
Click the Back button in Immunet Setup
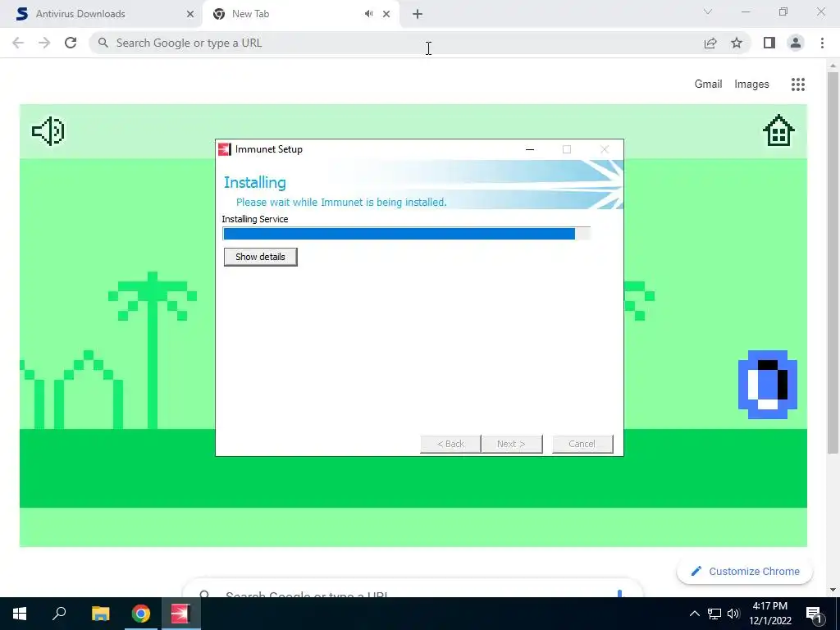tap(450, 444)
